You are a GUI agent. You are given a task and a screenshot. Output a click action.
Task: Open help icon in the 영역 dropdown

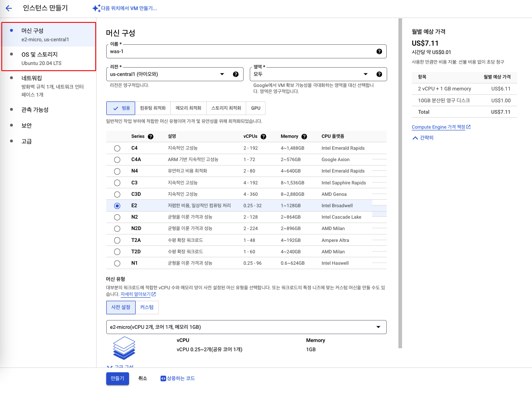pos(379,74)
